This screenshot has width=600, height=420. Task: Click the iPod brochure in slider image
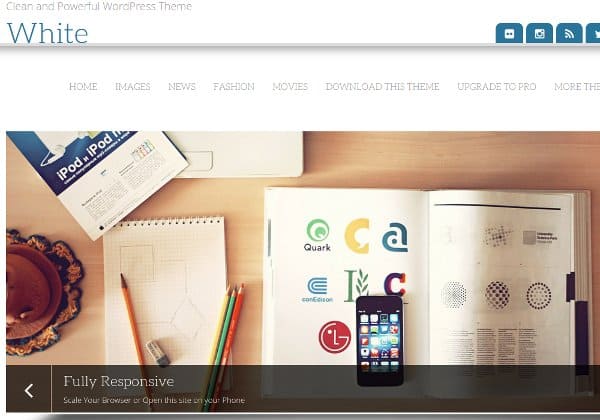click(98, 180)
